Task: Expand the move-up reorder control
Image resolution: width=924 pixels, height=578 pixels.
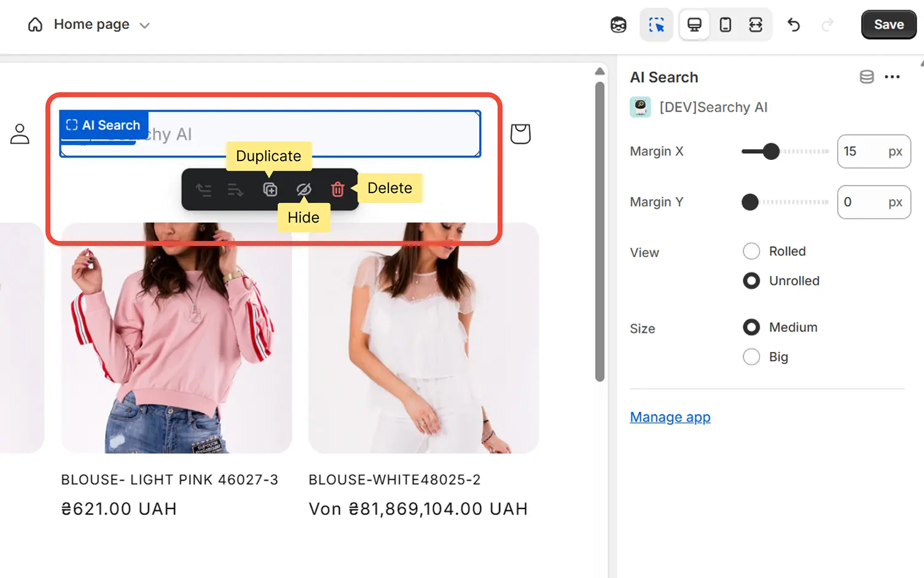Action: [204, 189]
